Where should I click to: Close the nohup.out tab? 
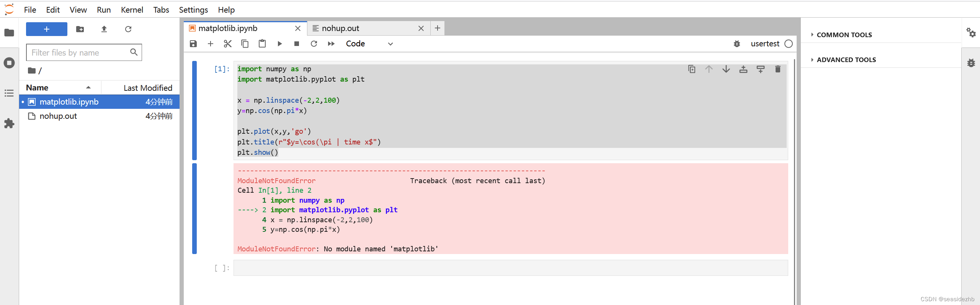point(421,28)
